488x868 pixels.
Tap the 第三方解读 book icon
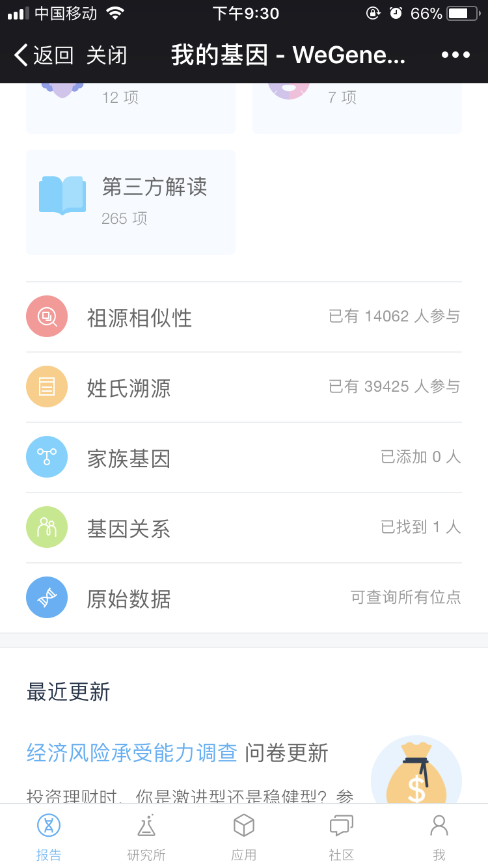(62, 195)
